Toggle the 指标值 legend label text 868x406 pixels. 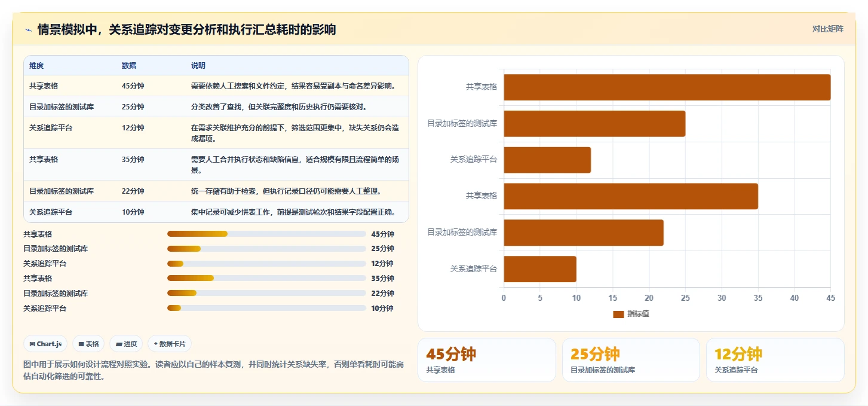[638, 314]
